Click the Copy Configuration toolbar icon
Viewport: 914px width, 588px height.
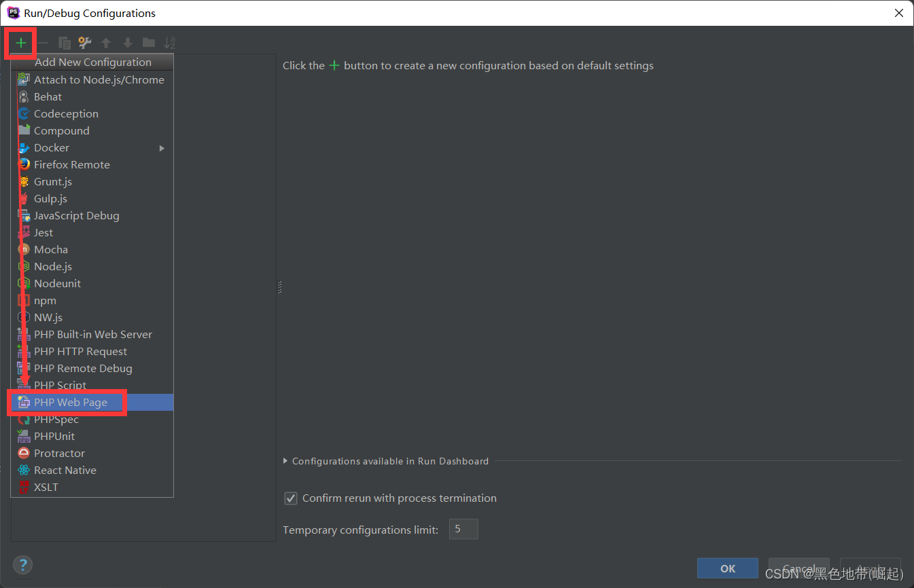[65, 43]
